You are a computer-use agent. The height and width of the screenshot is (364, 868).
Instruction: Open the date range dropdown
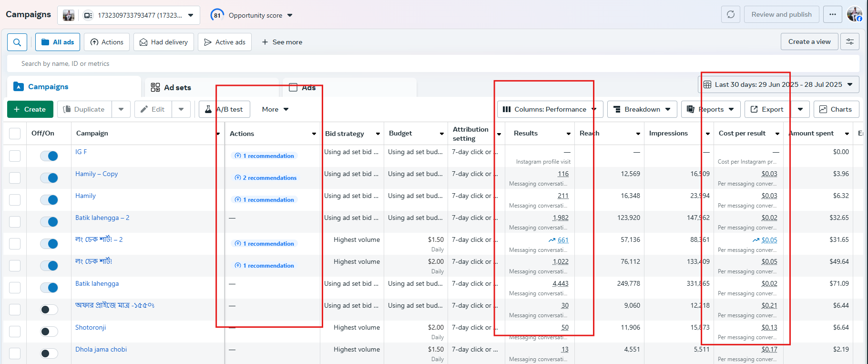778,84
